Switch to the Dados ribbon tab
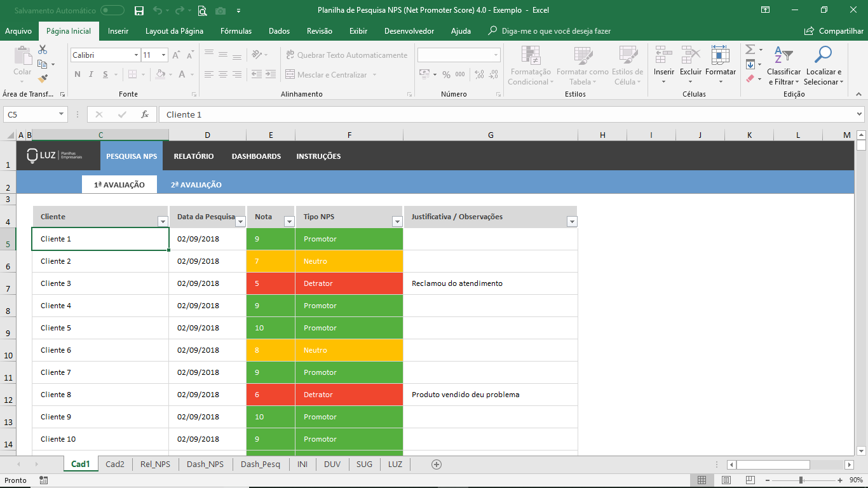Image resolution: width=868 pixels, height=488 pixels. (x=279, y=31)
